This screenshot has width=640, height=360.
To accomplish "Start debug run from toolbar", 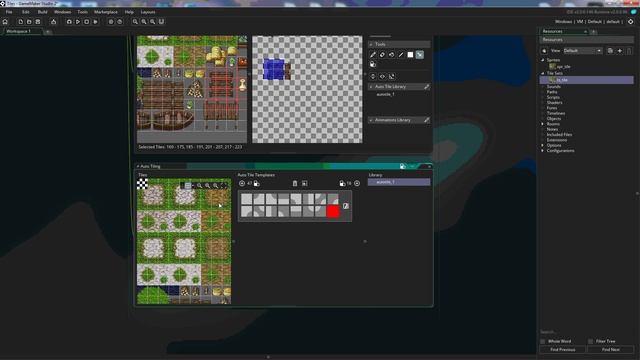I will tap(69, 22).
